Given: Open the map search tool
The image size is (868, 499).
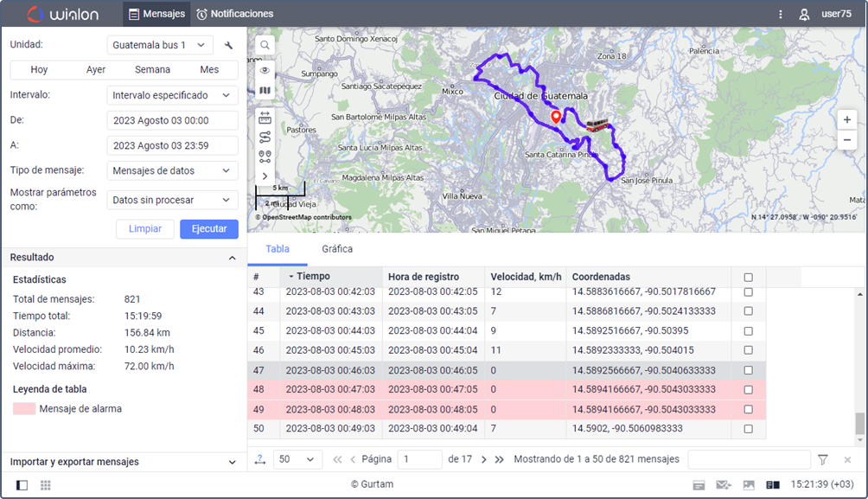Looking at the screenshot, I should [x=265, y=45].
